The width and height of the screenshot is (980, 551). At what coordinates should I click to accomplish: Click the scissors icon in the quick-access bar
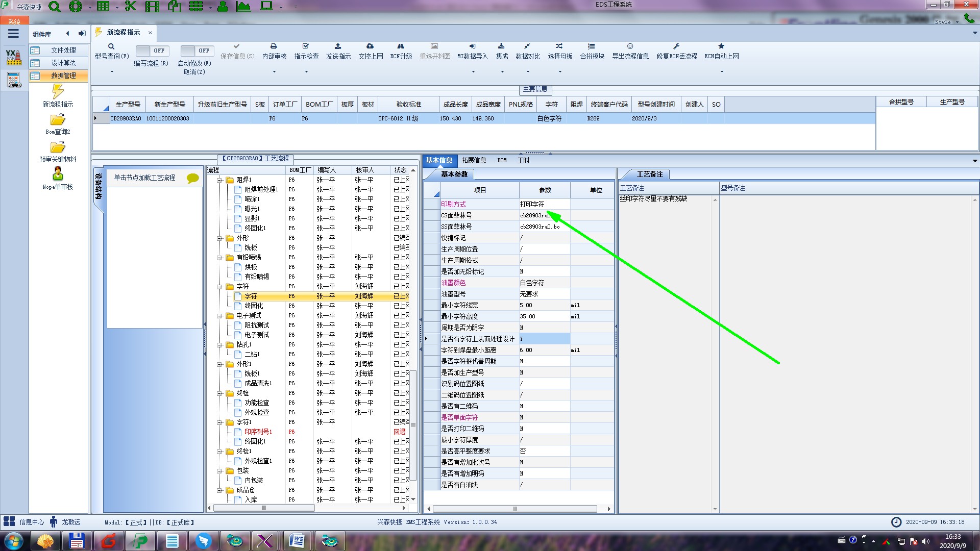131,7
